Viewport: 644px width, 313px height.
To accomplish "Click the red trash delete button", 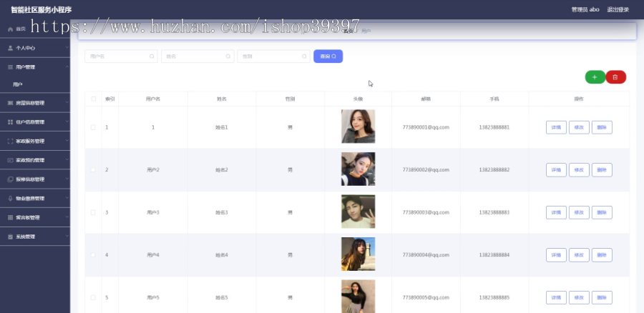I will pos(615,77).
